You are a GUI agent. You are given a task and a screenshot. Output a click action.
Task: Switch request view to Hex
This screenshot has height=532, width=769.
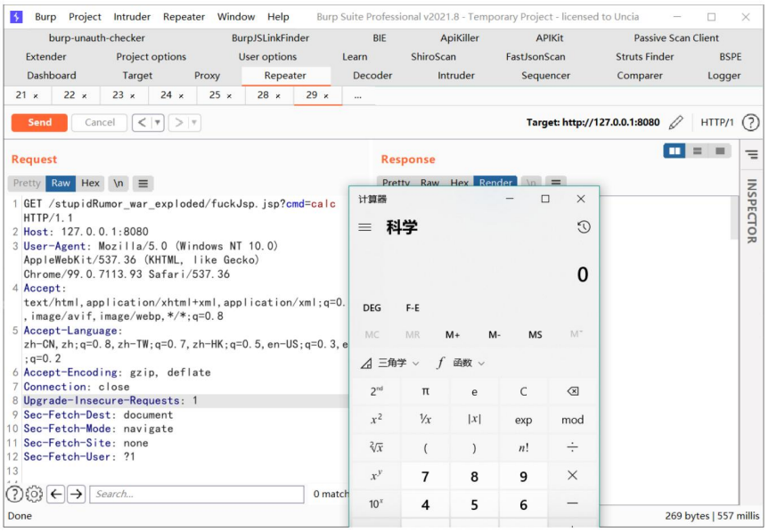tap(90, 184)
